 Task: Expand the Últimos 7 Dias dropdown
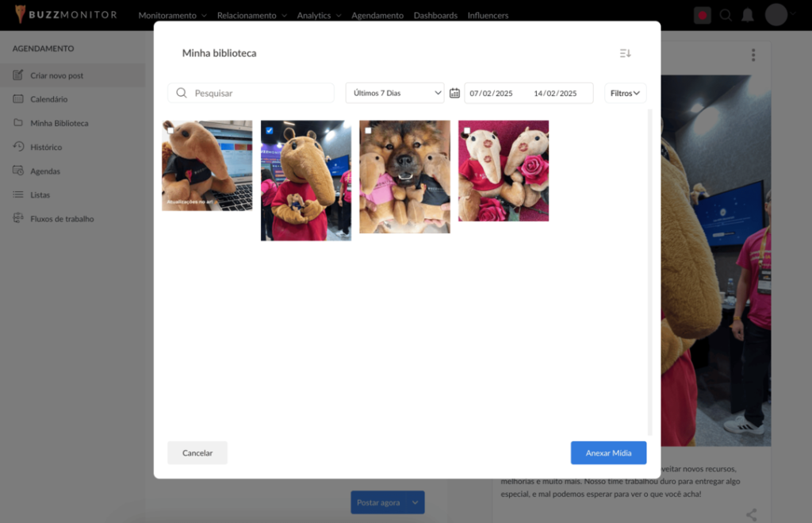click(x=394, y=93)
